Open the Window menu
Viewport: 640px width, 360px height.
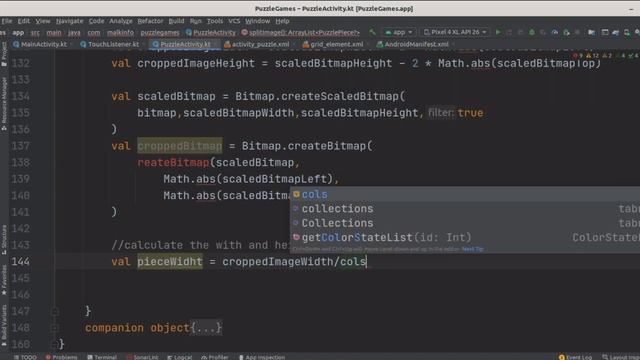click(258, 21)
